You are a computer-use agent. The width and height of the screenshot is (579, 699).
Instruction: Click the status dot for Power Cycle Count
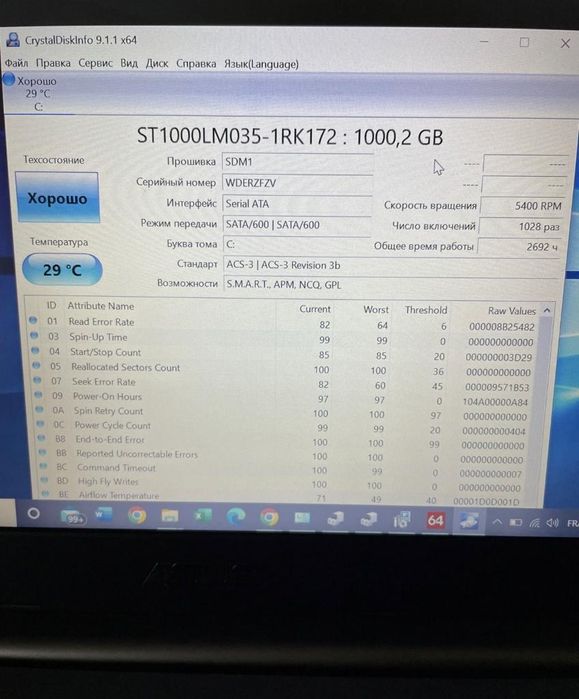pyautogui.click(x=41, y=423)
